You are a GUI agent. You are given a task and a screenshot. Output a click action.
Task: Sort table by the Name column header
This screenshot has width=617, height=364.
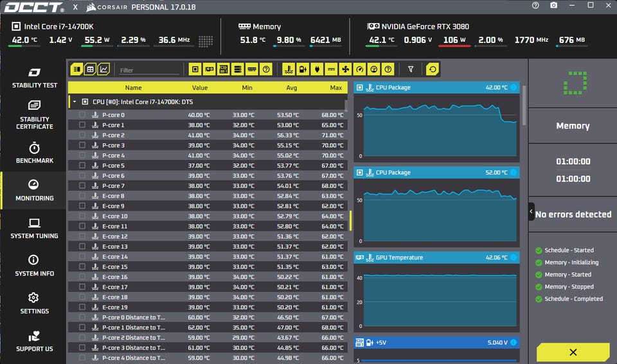click(x=134, y=88)
